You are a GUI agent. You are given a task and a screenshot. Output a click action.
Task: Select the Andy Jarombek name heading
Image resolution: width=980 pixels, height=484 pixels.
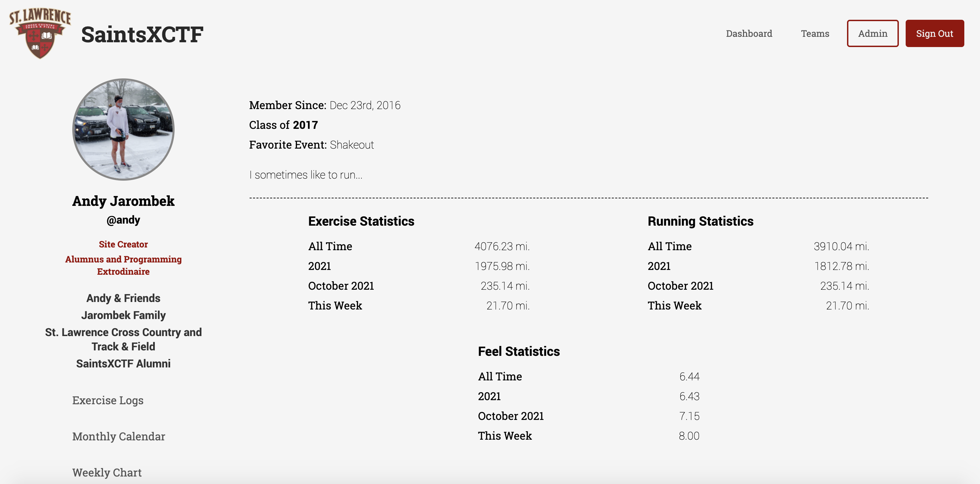pos(123,201)
